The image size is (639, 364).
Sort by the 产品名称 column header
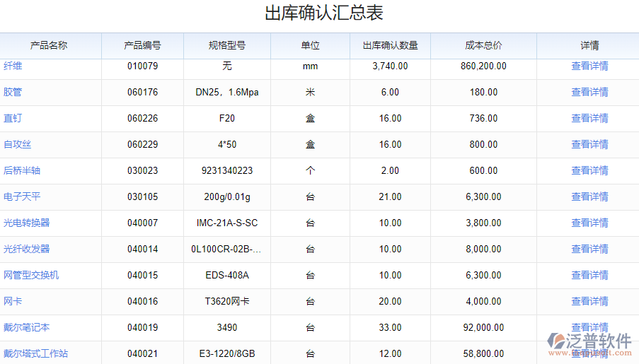tap(49, 46)
